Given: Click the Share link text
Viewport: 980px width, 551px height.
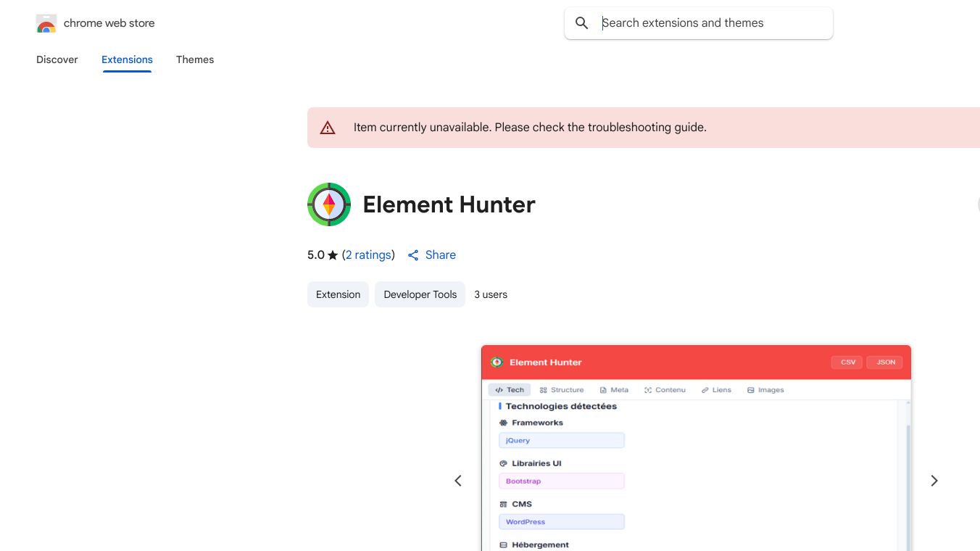Looking at the screenshot, I should [441, 255].
